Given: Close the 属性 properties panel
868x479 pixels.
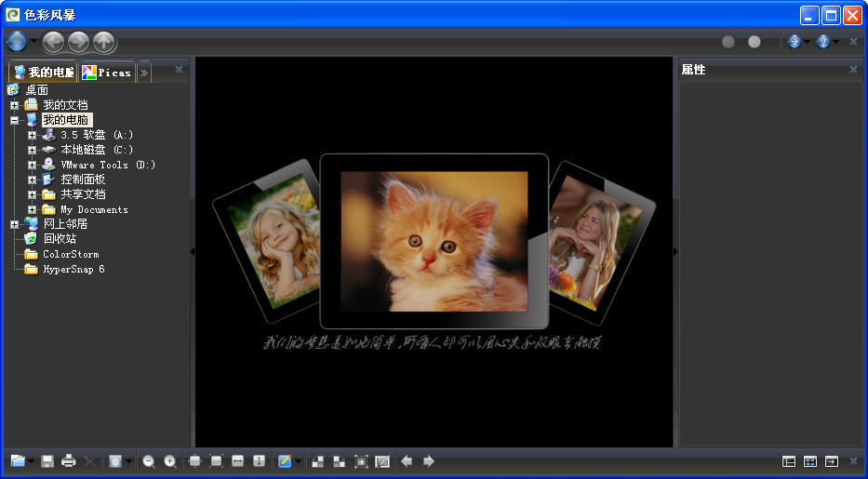Looking at the screenshot, I should click(853, 70).
